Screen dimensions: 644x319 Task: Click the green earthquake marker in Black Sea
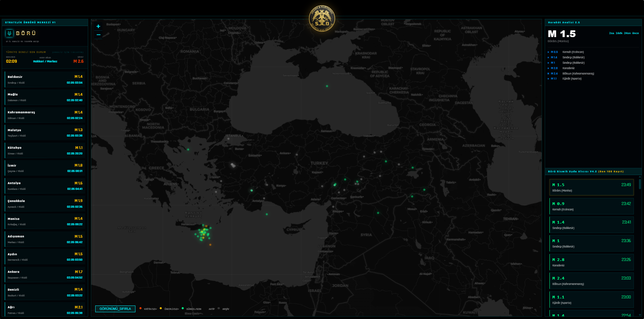pyautogui.click(x=327, y=86)
